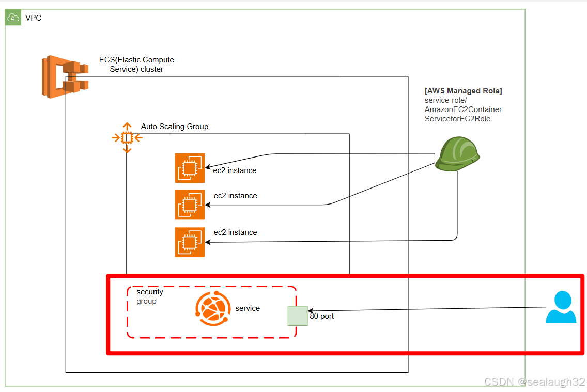Screen dimensions: 587x392
Task: Click 'AmazonEC2Container ServiceforEC2Role' text
Action: 463,114
